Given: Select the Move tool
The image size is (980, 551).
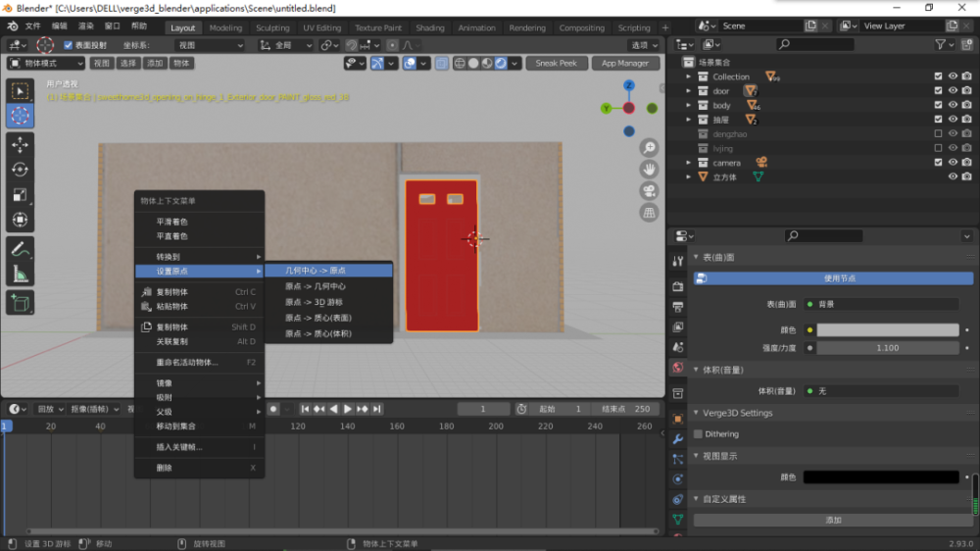Looking at the screenshot, I should [20, 144].
